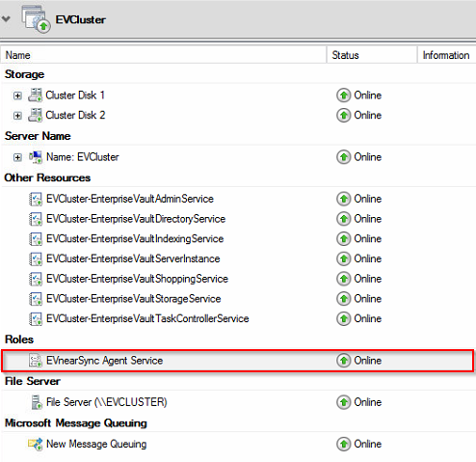Click the EnterpriseVaultDirectoryService resource icon
Viewport: 476px width, 462px height.
click(36, 219)
